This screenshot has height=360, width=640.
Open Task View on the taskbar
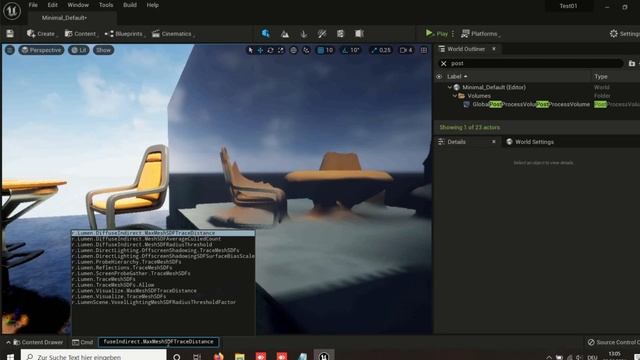point(197,356)
